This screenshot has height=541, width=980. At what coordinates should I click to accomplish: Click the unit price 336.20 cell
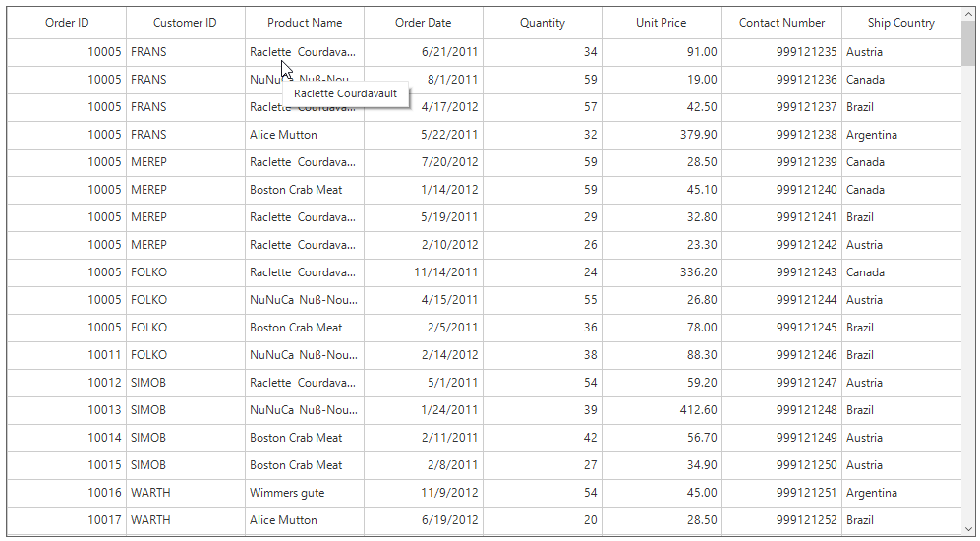point(662,272)
